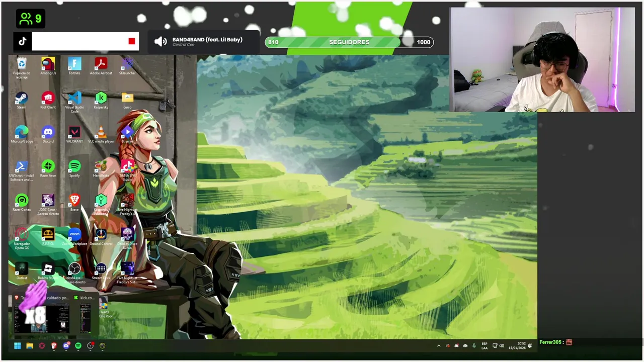Image resolution: width=644 pixels, height=362 pixels.
Task: Select the Brave desktop shortcut
Action: pos(74,203)
